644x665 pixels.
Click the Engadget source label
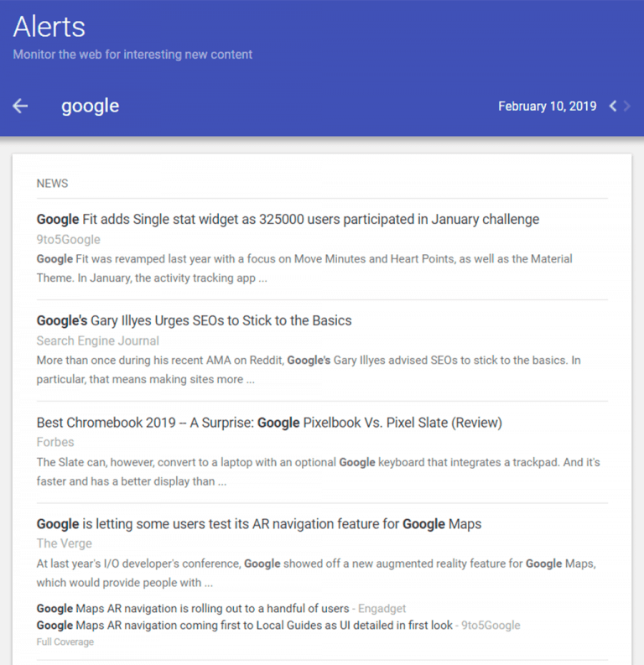click(382, 609)
